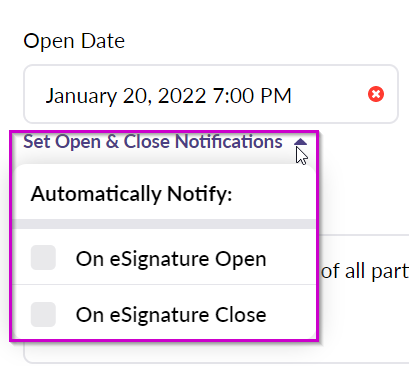Click the word Notifications in the purple link
The width and height of the screenshot is (409, 366).
click(229, 142)
